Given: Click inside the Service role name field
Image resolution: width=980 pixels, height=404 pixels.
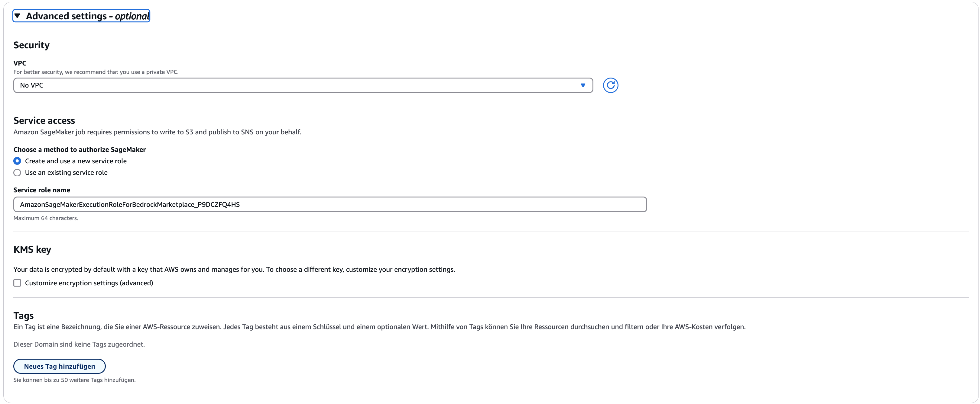Looking at the screenshot, I should (329, 204).
